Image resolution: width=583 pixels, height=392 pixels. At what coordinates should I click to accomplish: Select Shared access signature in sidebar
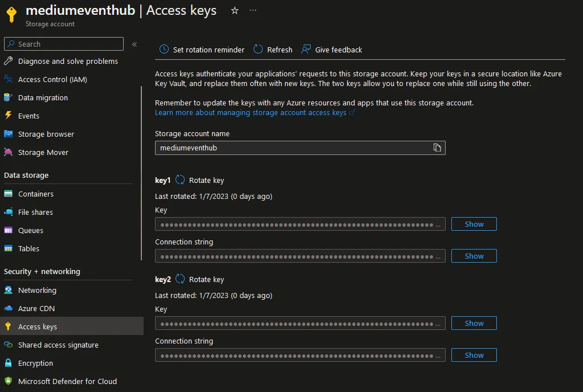pos(58,345)
